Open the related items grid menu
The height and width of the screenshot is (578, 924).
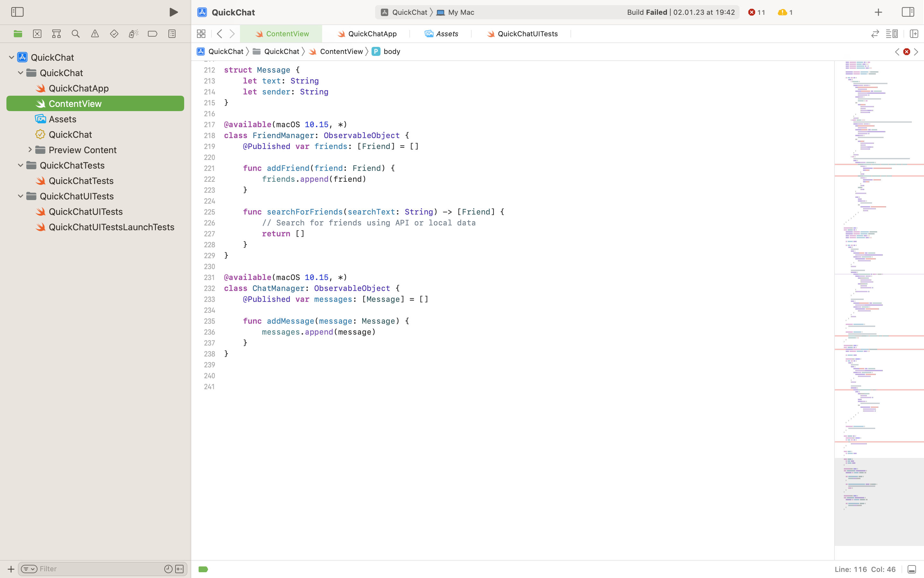tap(201, 34)
